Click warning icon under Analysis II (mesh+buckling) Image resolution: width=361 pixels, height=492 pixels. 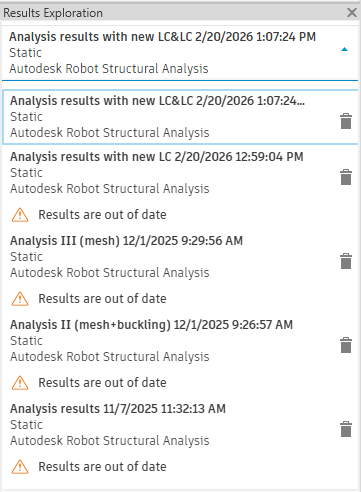[20, 383]
